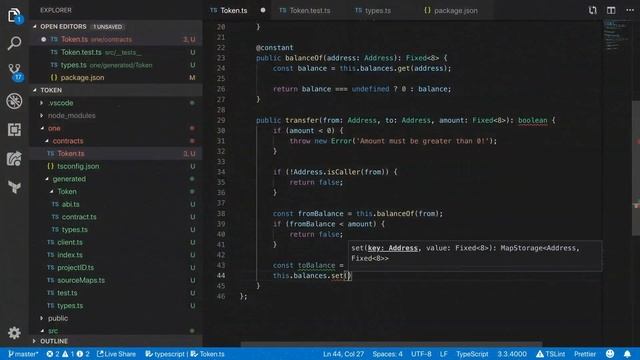This screenshot has width=640, height=360.
Task: Open the feedback smiley icon
Action: click(610, 354)
